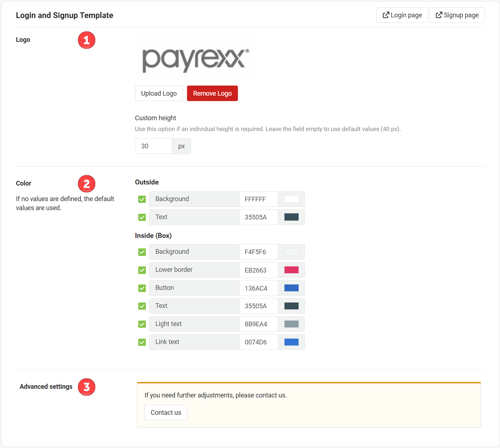Open the Inside Box Text color swatch

(x=291, y=306)
